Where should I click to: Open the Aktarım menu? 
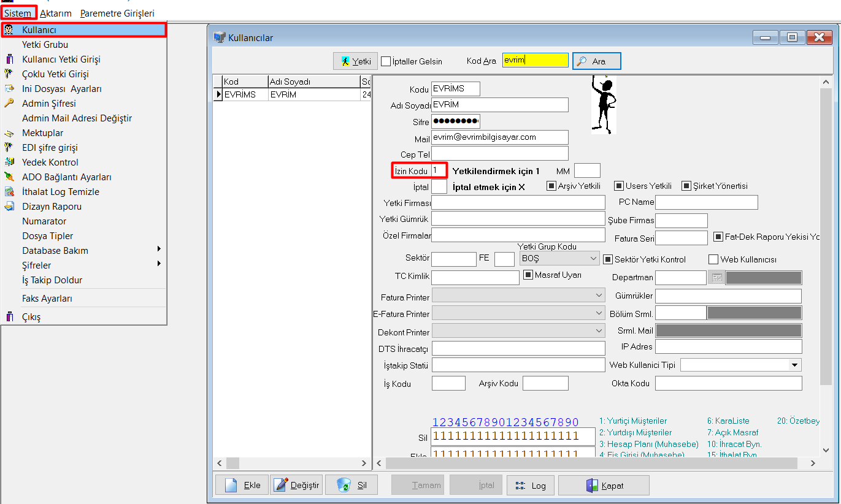coord(56,13)
